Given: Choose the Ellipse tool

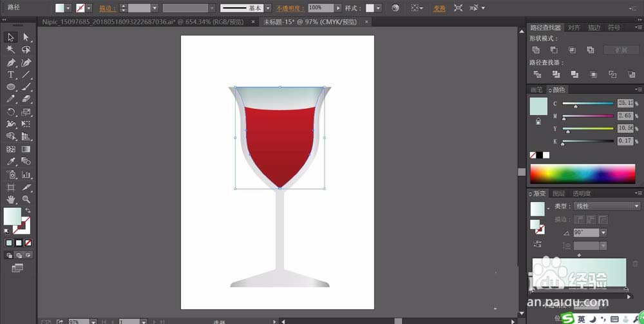Looking at the screenshot, I should [11, 87].
